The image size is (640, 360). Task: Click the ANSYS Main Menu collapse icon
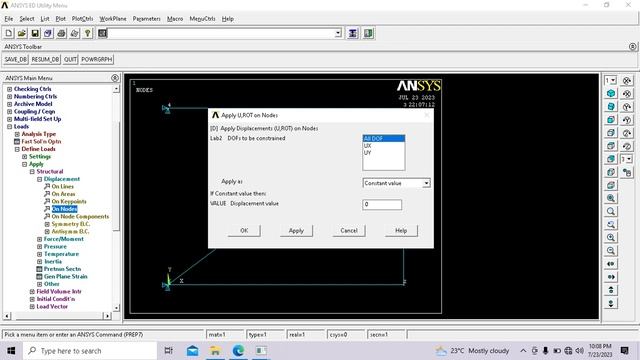115,78
